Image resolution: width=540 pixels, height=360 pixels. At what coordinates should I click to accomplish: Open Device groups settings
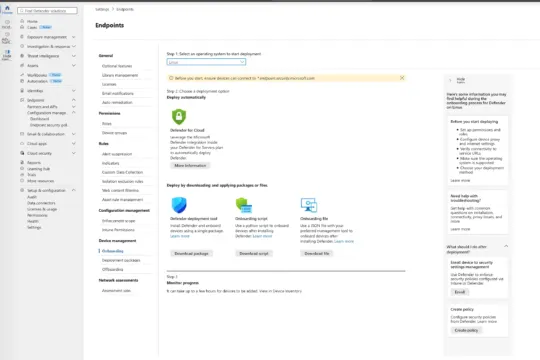pyautogui.click(x=114, y=133)
